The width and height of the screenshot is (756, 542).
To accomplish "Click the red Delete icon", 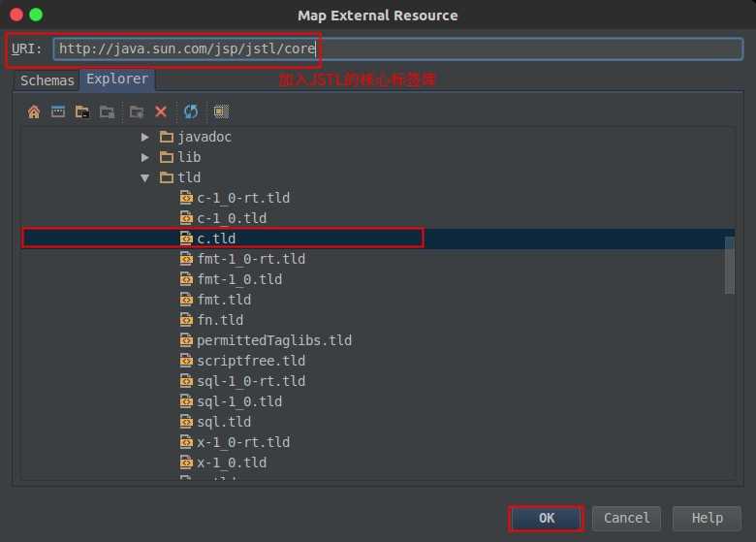I will tap(161, 112).
